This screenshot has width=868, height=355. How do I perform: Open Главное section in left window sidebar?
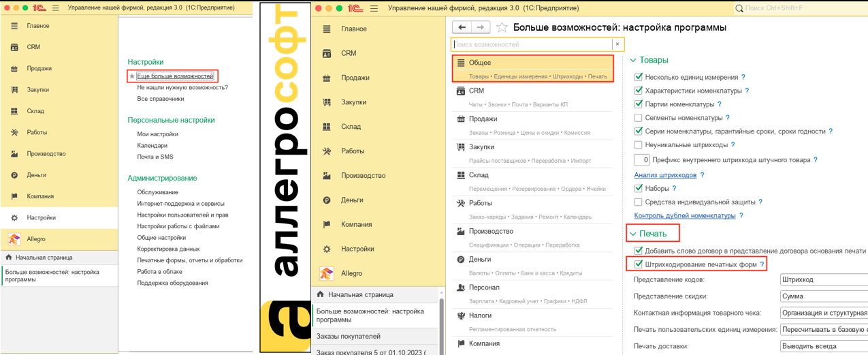(x=38, y=26)
